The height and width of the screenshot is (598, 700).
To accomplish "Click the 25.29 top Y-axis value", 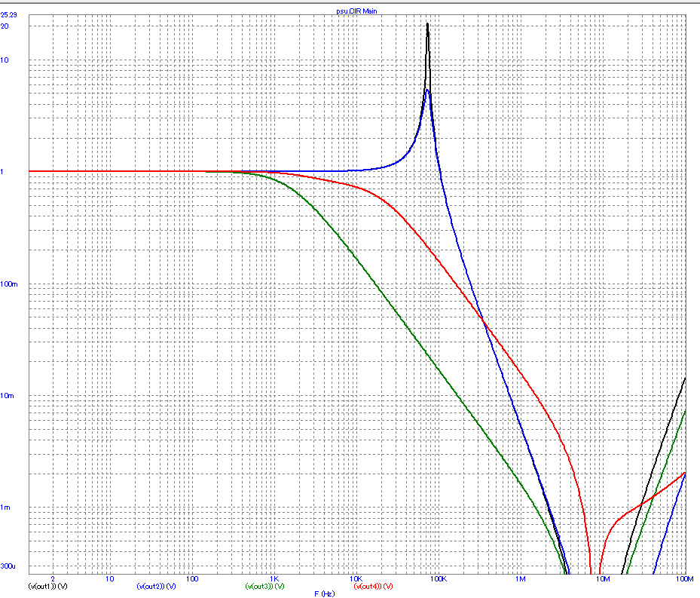I will tap(8, 15).
